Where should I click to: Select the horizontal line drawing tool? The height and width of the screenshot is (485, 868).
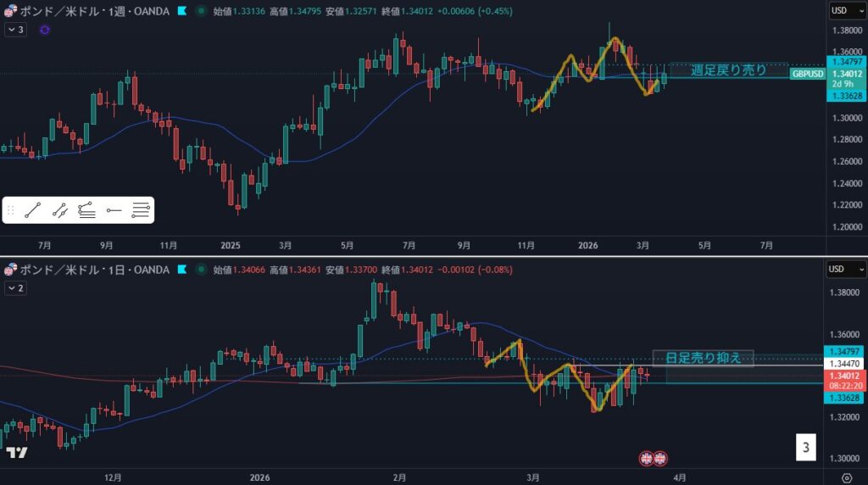pos(114,210)
